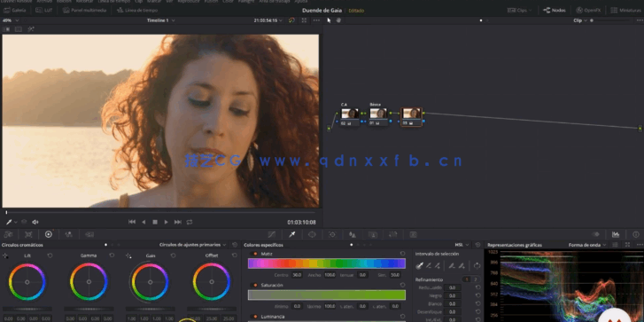Pick black point beside Lift

5,255
